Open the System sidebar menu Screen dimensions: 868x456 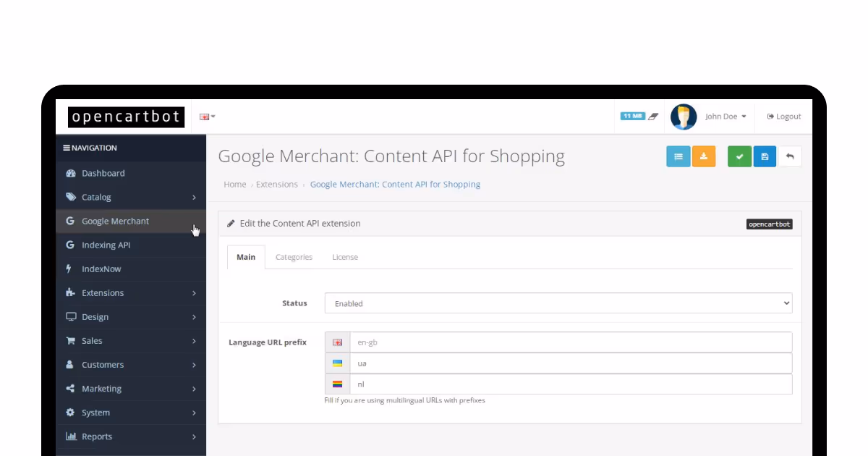point(131,412)
